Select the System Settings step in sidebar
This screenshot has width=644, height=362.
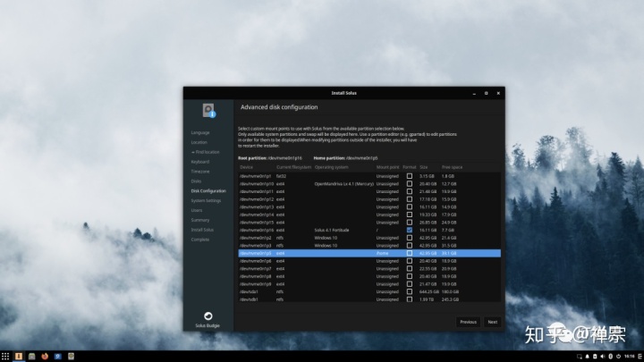pos(207,201)
